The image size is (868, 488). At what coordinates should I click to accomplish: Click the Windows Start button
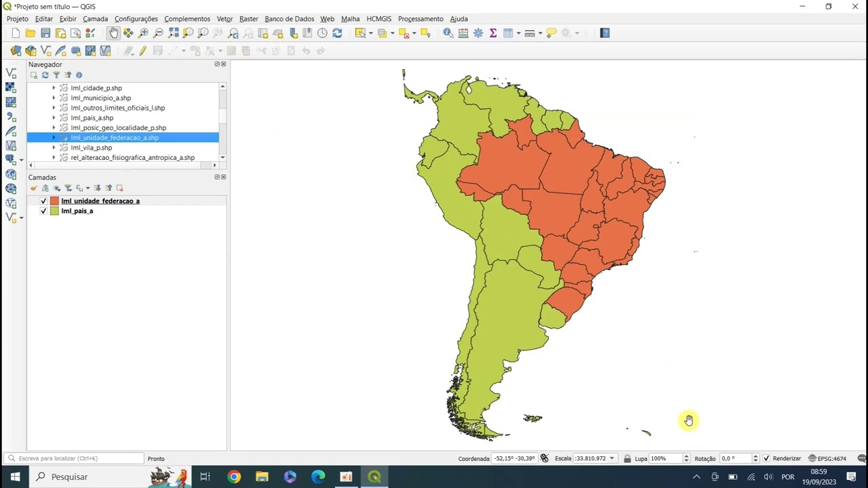pos(15,477)
